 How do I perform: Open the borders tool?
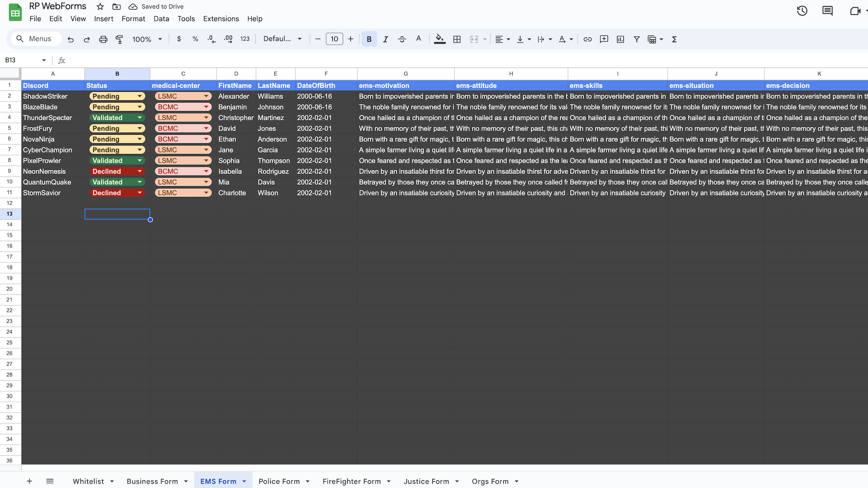457,39
